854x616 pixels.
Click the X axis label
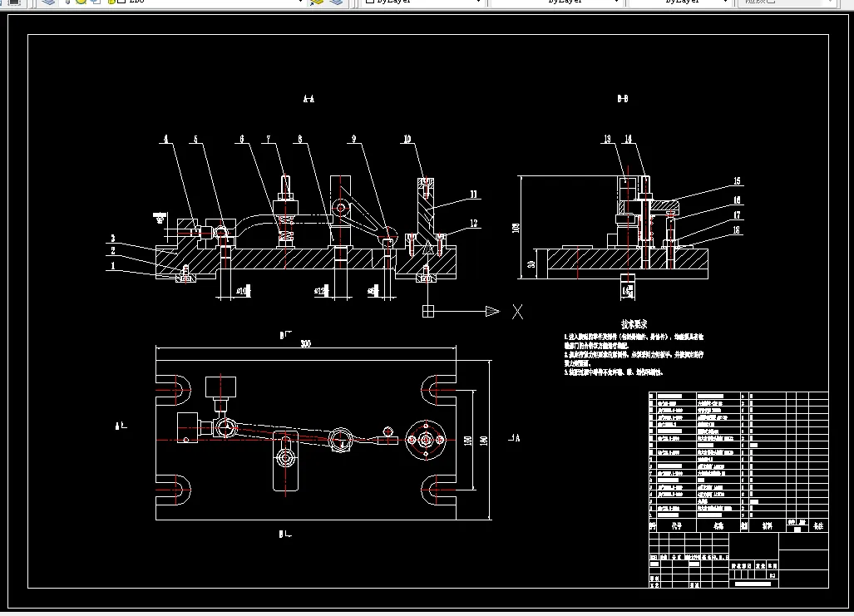517,312
